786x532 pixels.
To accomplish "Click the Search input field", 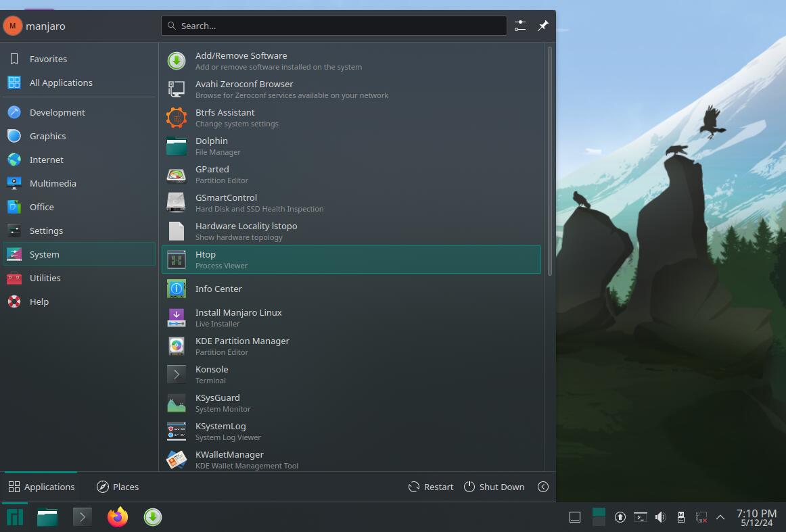I will click(334, 26).
